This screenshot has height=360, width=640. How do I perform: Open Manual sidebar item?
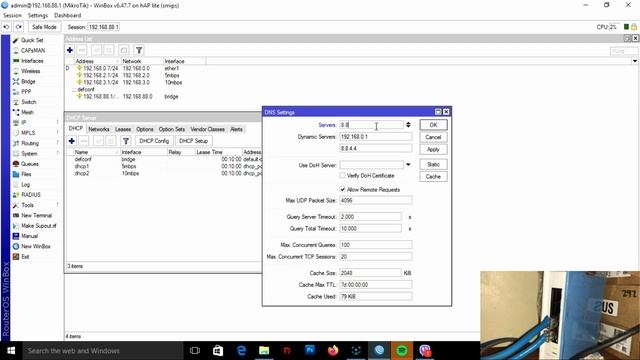(x=29, y=236)
